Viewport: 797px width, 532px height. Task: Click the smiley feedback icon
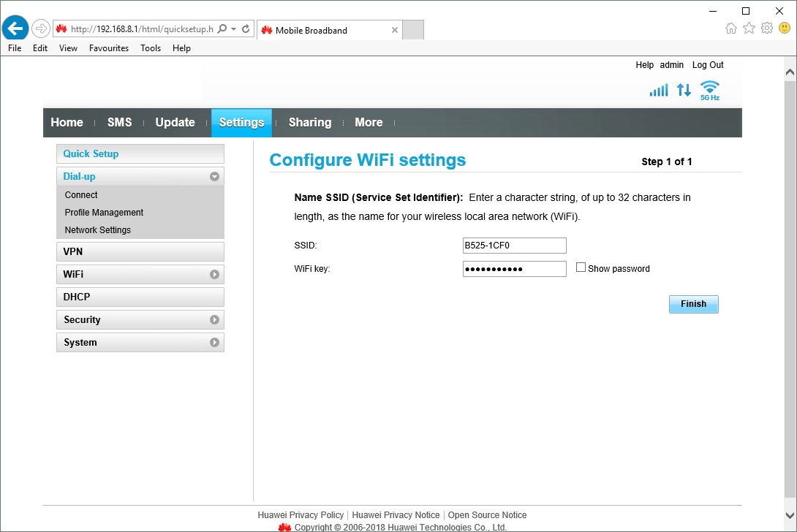[x=785, y=28]
